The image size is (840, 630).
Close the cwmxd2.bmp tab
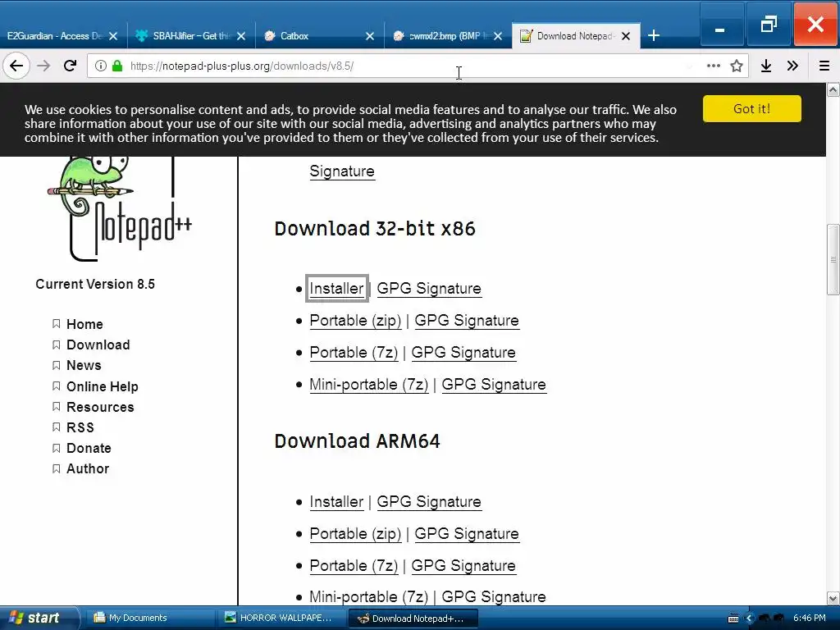click(498, 36)
